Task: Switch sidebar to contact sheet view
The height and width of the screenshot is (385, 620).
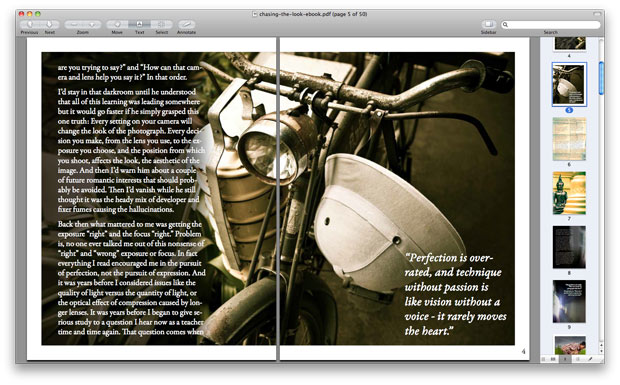Action: [x=553, y=359]
